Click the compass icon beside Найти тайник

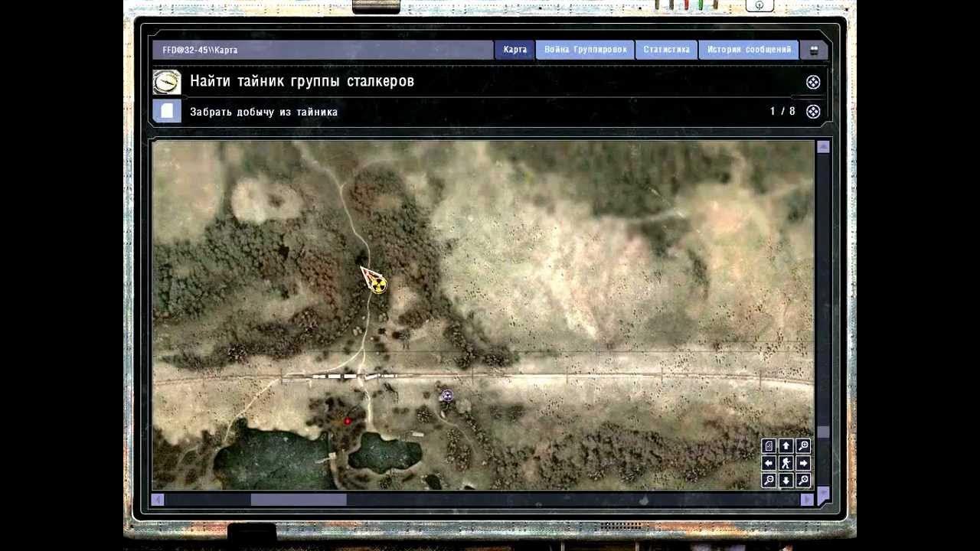tap(167, 82)
